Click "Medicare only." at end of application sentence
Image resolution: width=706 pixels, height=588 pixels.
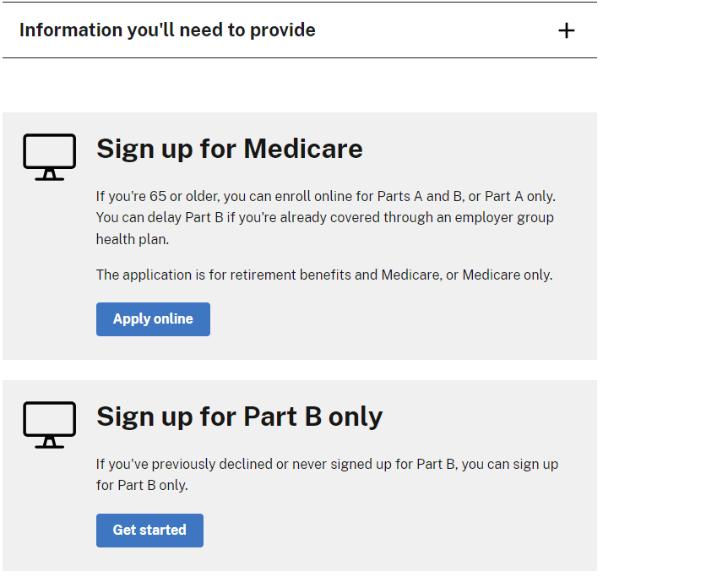point(508,275)
